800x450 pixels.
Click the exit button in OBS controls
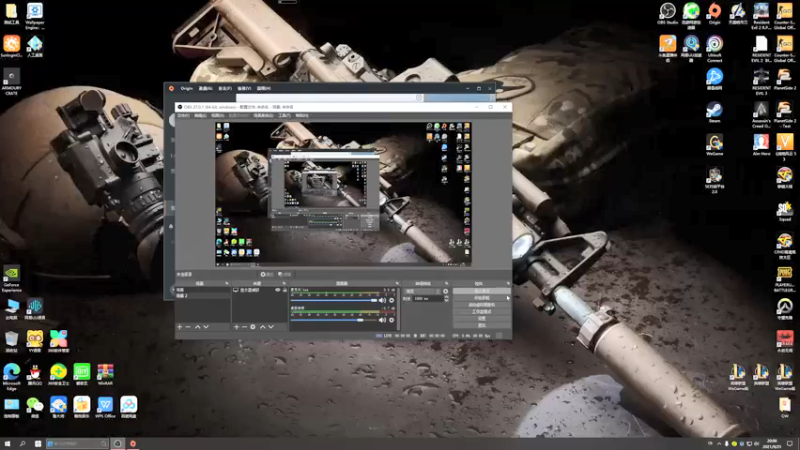tap(481, 325)
